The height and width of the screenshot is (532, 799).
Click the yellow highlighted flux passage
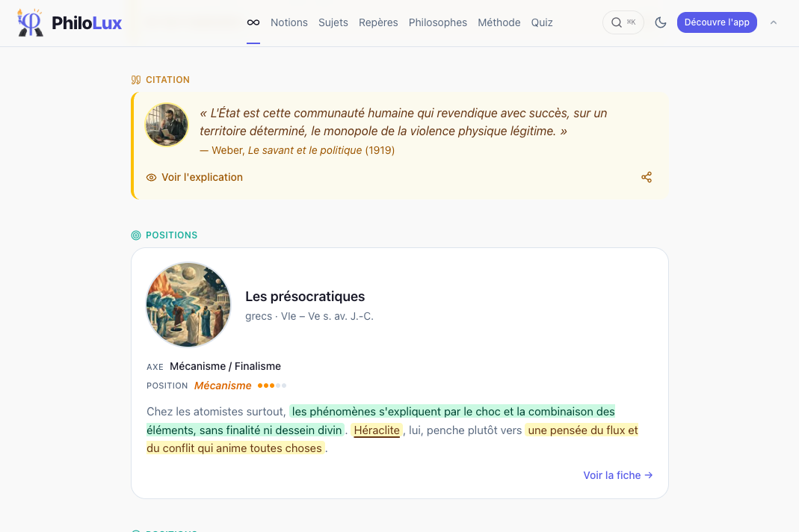click(x=392, y=439)
